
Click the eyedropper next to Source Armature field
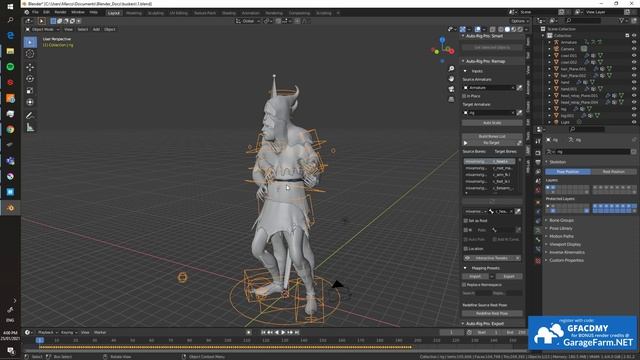[x=519, y=88]
